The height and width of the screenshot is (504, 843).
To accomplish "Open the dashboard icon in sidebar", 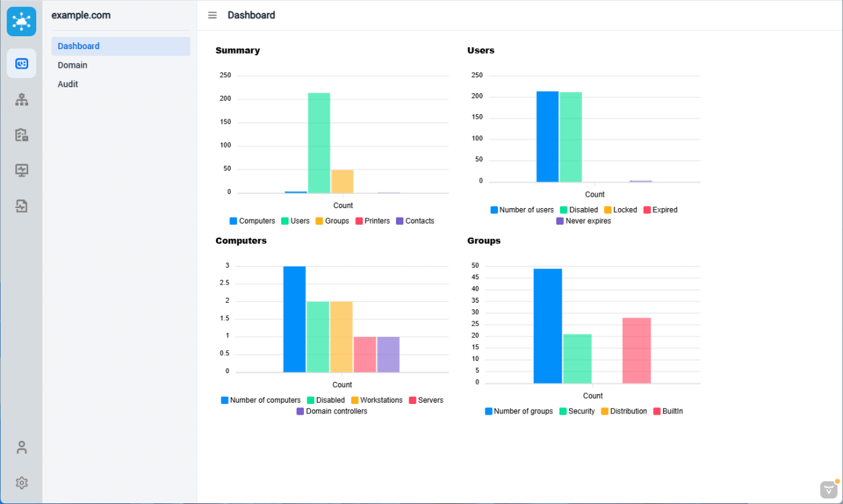I will [x=21, y=64].
